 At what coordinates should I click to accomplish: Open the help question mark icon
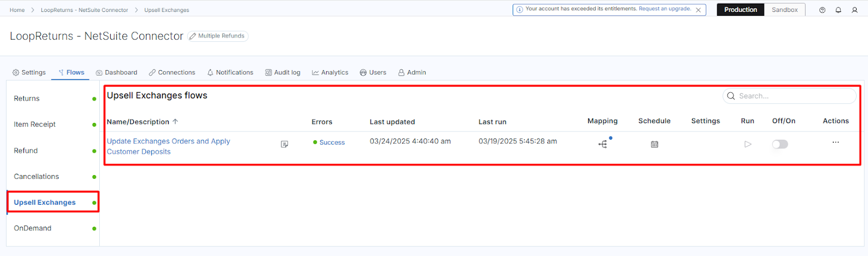point(822,10)
